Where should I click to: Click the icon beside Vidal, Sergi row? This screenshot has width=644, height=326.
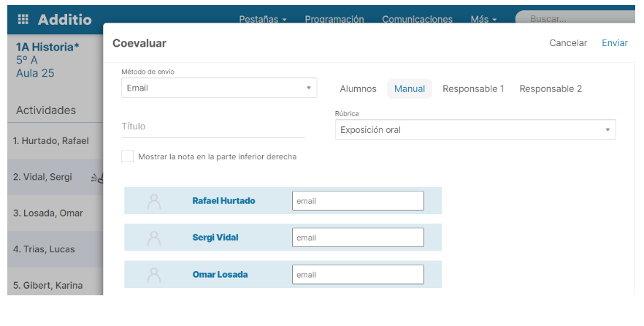[96, 177]
